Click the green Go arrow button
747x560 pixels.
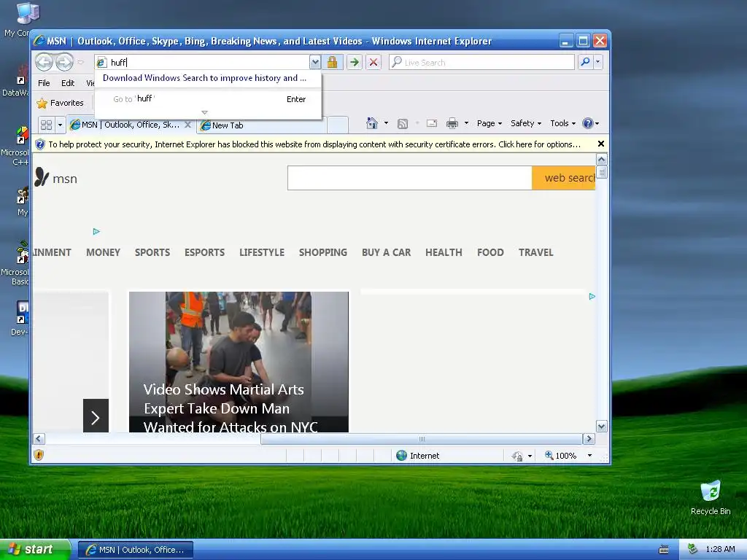354,62
